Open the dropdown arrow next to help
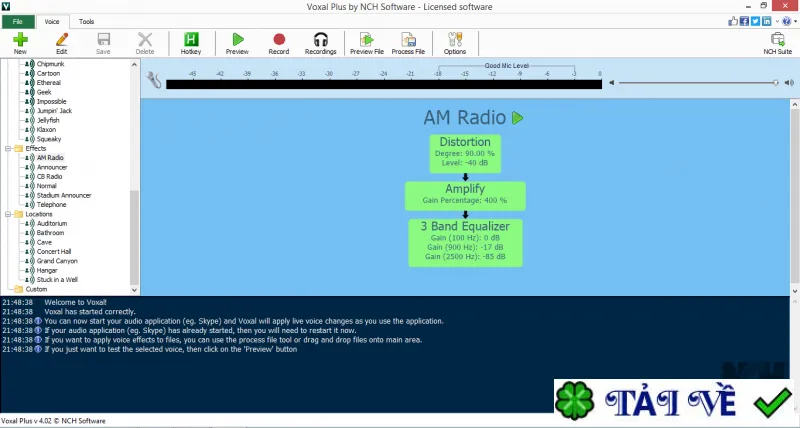The height and width of the screenshot is (428, 800). click(795, 21)
